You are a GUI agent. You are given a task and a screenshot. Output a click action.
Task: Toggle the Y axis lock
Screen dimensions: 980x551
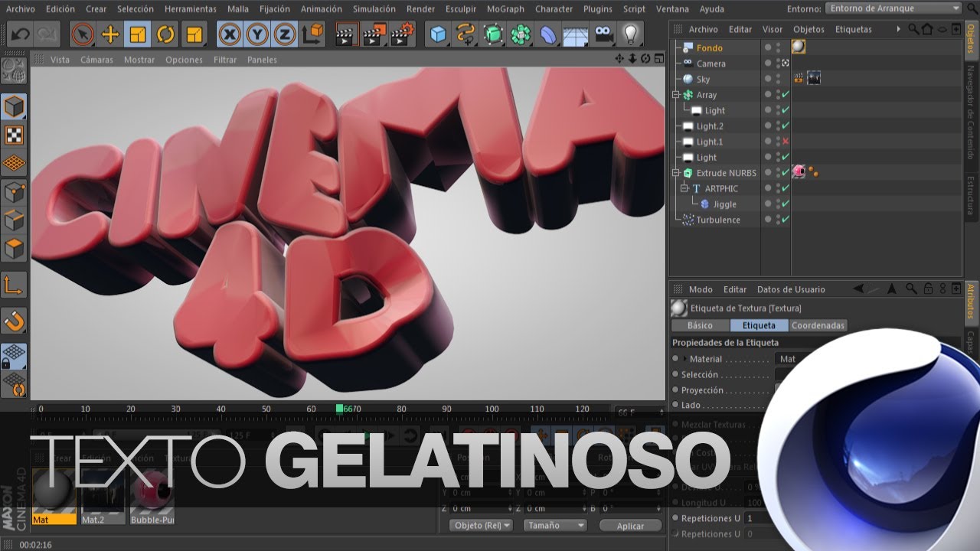point(257,34)
